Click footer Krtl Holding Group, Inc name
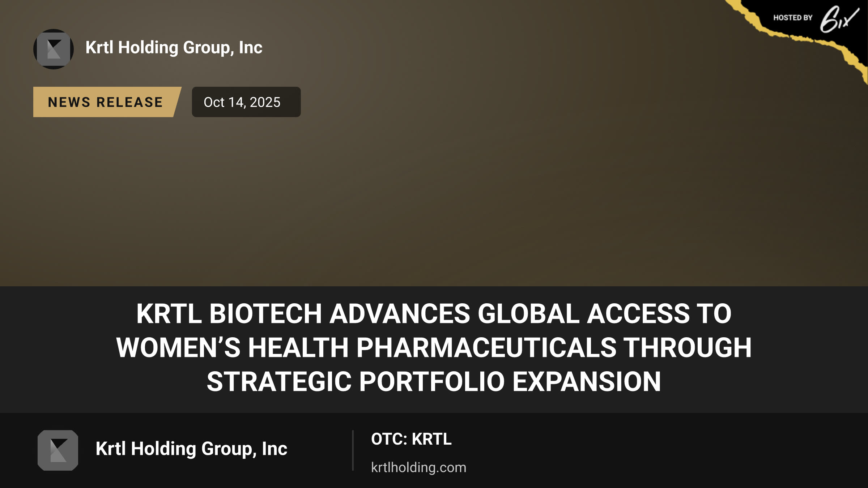Image resolution: width=868 pixels, height=488 pixels. [x=191, y=449]
